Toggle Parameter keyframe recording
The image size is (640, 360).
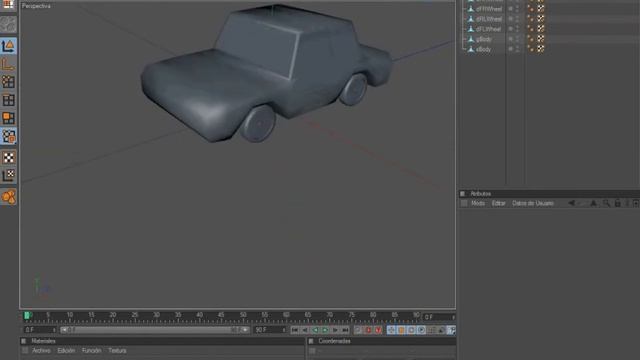(421, 330)
